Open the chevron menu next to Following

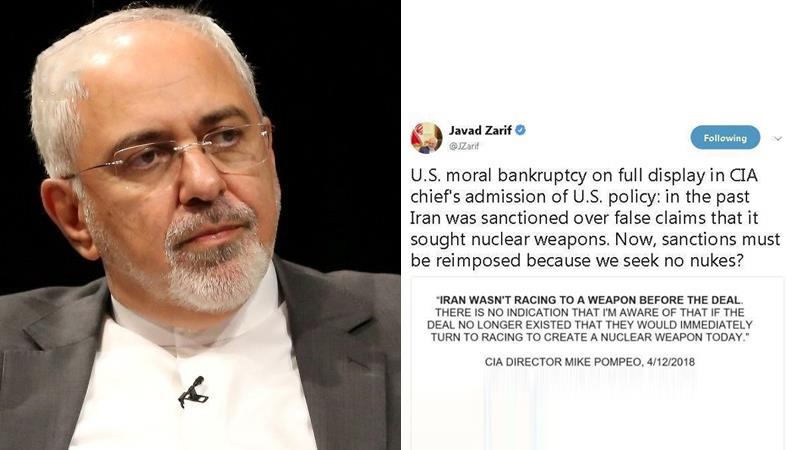click(778, 138)
